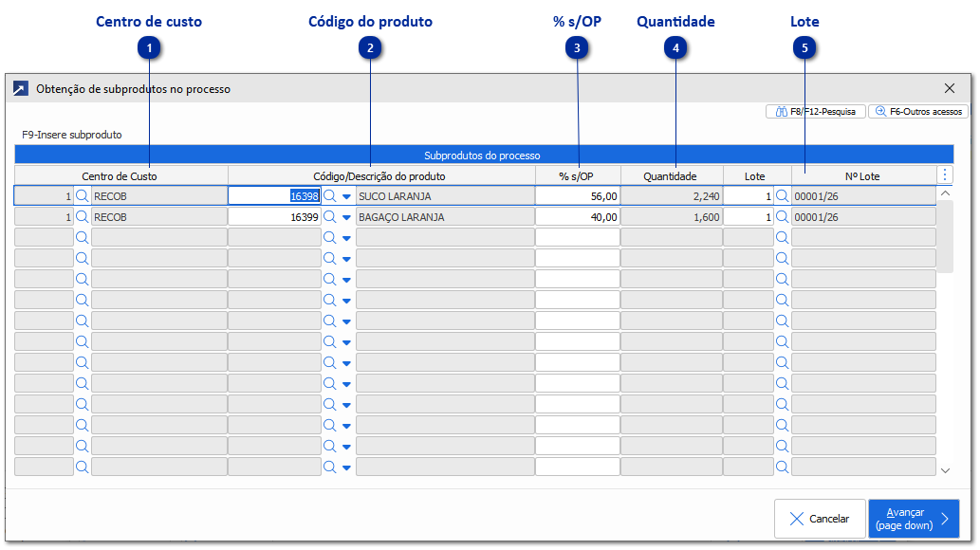The height and width of the screenshot is (550, 980).
Task: Search product code next to 16399
Action: 329,217
